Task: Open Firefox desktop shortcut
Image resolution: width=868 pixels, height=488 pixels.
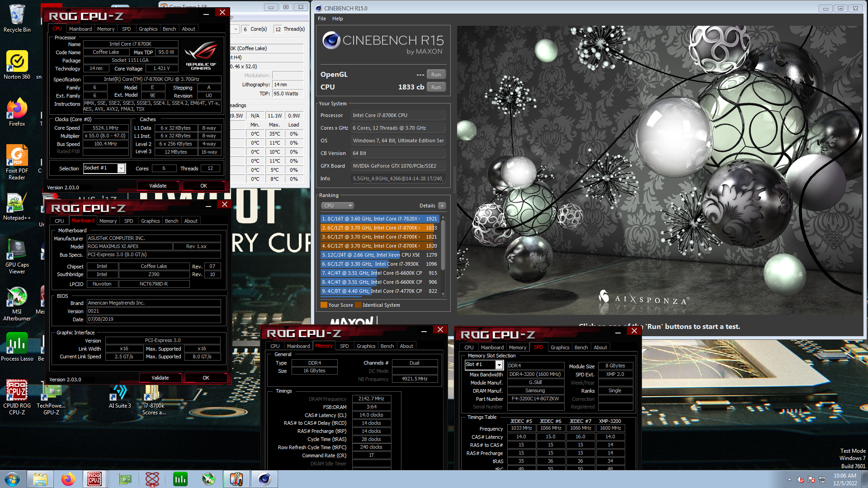Action: pyautogui.click(x=17, y=111)
